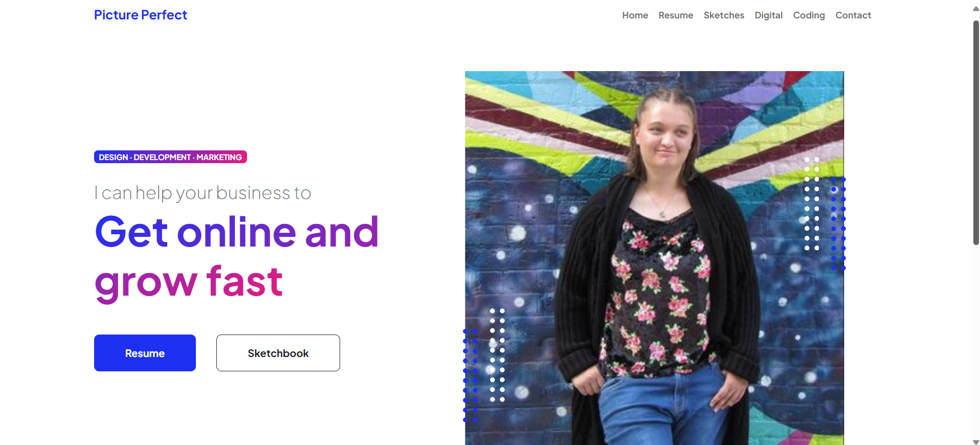Image resolution: width=980 pixels, height=445 pixels.
Task: Open the Sketchbook outlined button
Action: point(278,353)
